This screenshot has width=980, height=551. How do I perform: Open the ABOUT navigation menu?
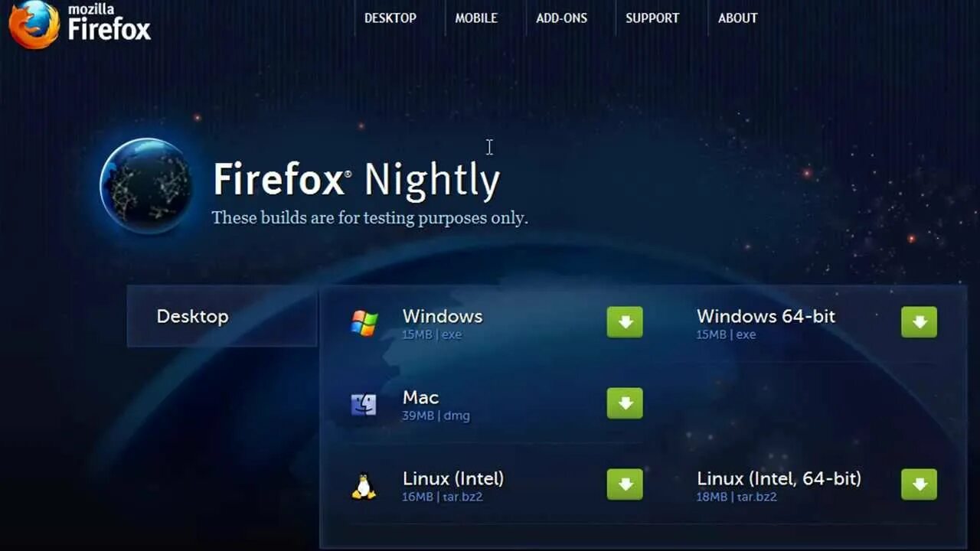pyautogui.click(x=738, y=18)
